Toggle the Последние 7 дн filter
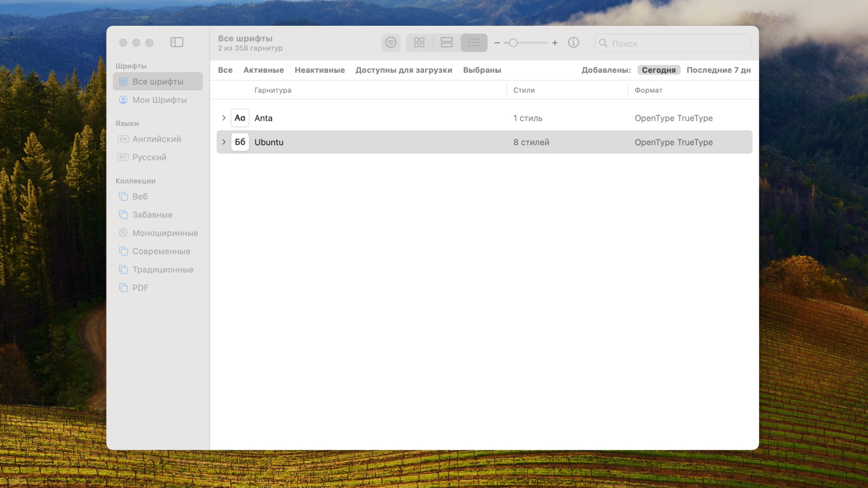 pyautogui.click(x=718, y=70)
